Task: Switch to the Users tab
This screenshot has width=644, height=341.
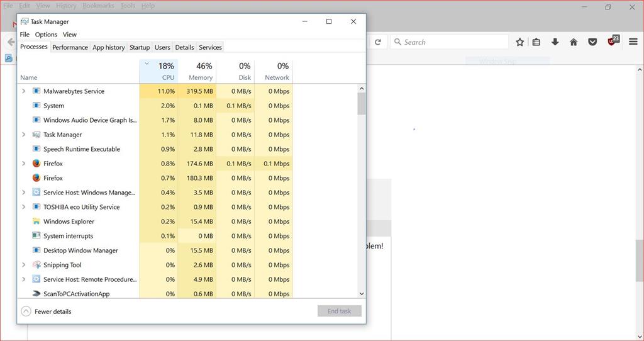Action: [x=162, y=47]
